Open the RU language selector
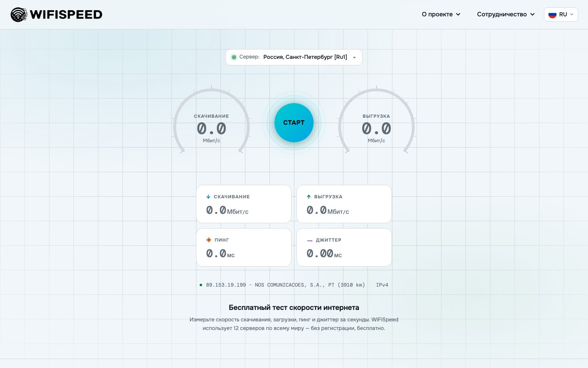This screenshot has width=588, height=368. (x=561, y=14)
